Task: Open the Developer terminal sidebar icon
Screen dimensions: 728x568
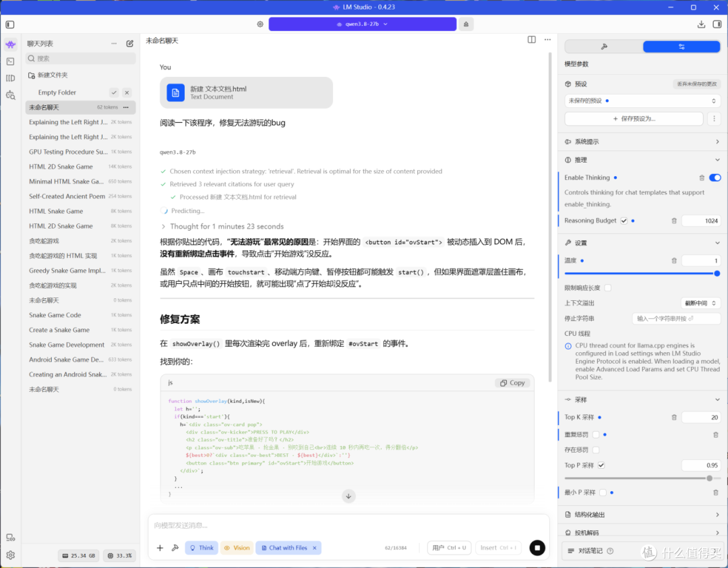Action: point(10,61)
